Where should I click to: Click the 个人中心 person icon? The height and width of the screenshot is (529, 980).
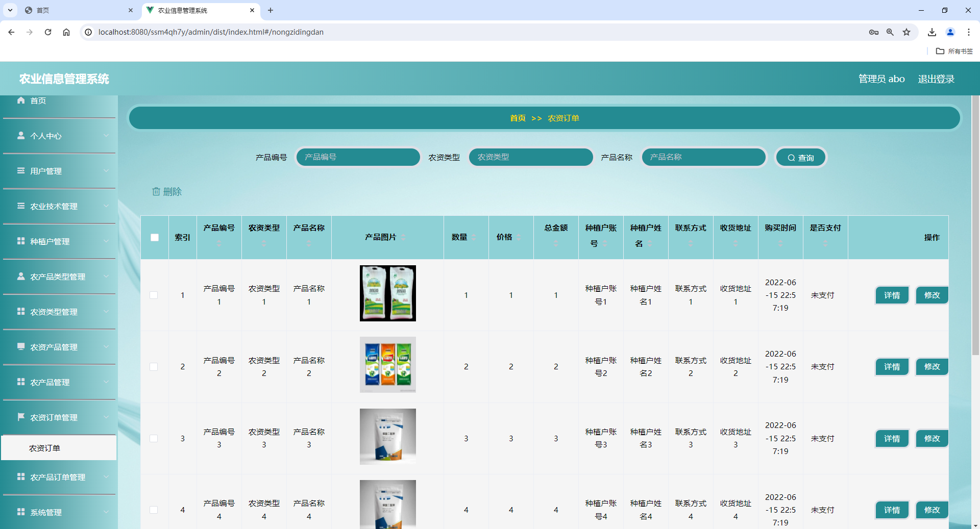coord(21,136)
